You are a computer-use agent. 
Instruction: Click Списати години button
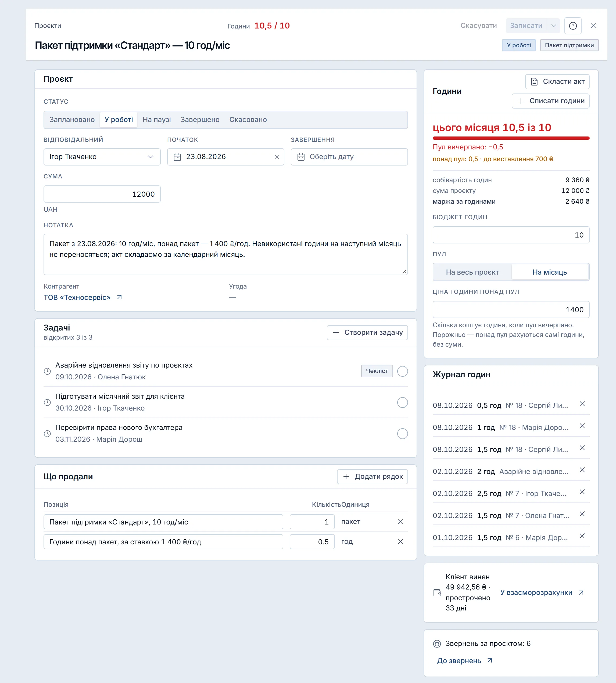pyautogui.click(x=551, y=101)
